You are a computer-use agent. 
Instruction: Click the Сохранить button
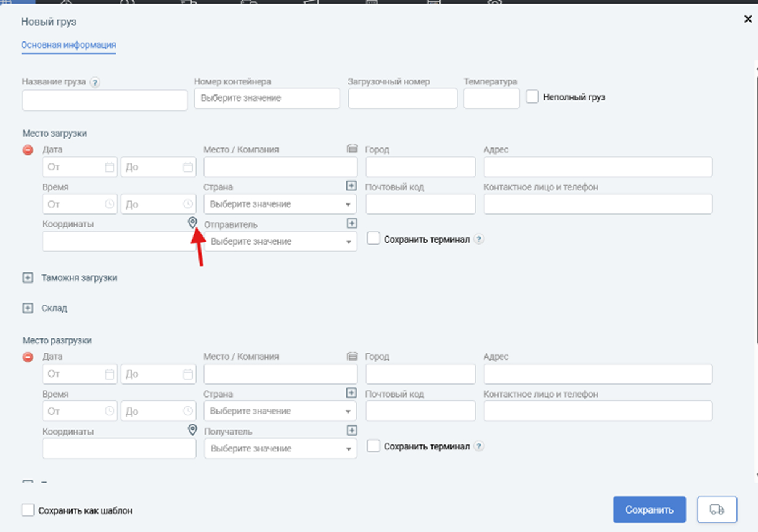pos(650,510)
